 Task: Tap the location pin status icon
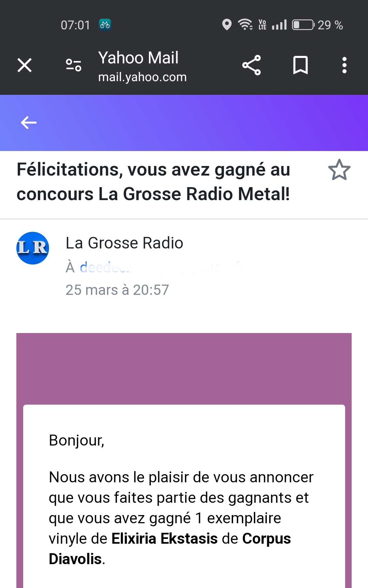(x=227, y=25)
